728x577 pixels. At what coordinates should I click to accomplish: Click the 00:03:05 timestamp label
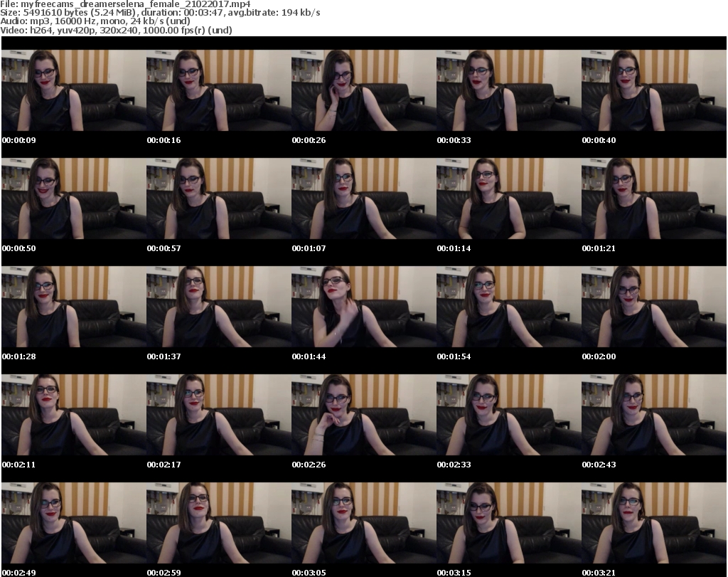pyautogui.click(x=309, y=573)
